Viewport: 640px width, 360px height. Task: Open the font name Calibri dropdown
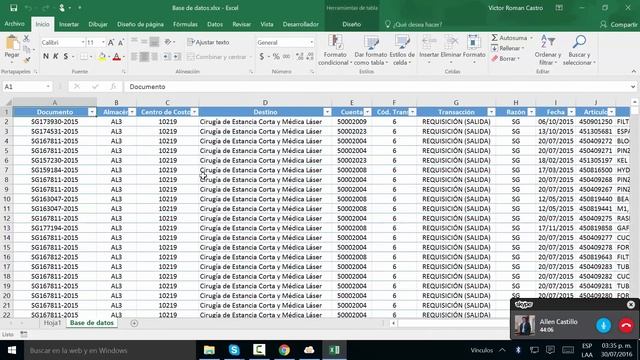coord(83,42)
